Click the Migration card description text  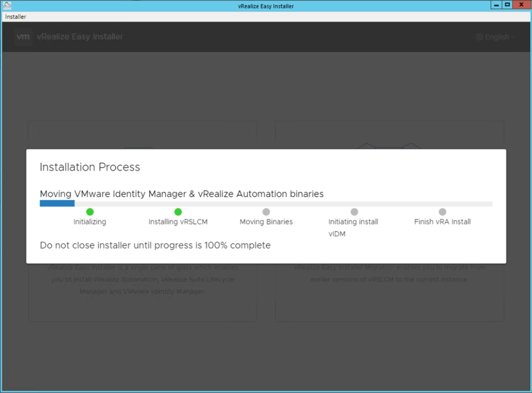click(389, 273)
